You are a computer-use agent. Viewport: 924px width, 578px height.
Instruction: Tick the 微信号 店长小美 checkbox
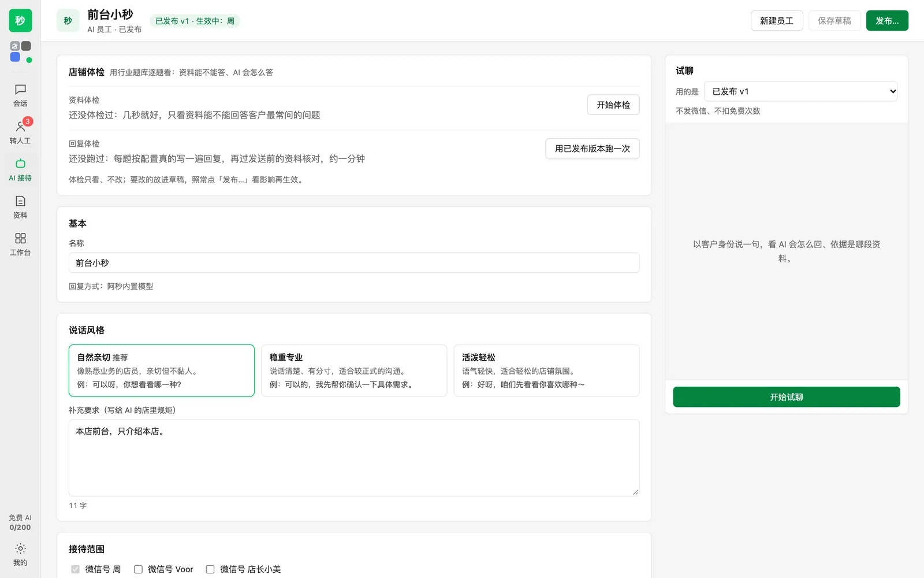click(x=210, y=569)
